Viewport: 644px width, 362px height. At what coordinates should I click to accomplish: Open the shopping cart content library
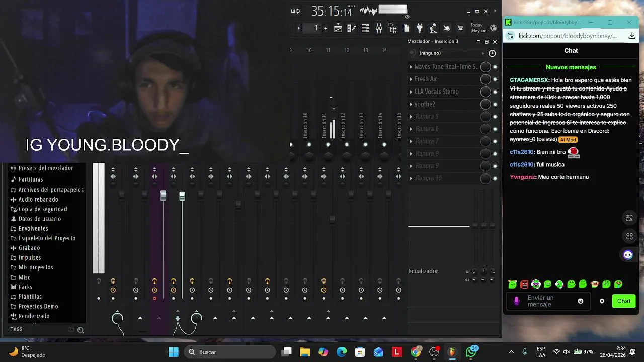(x=460, y=28)
